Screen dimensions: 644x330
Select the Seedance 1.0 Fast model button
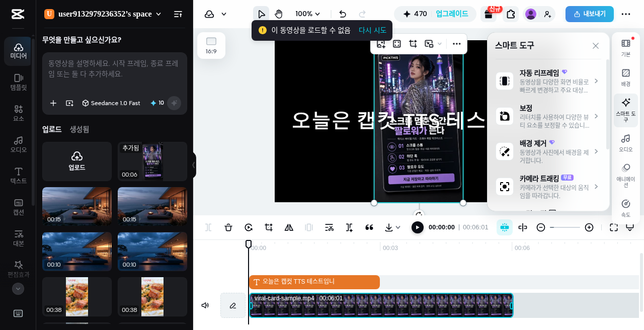point(111,103)
